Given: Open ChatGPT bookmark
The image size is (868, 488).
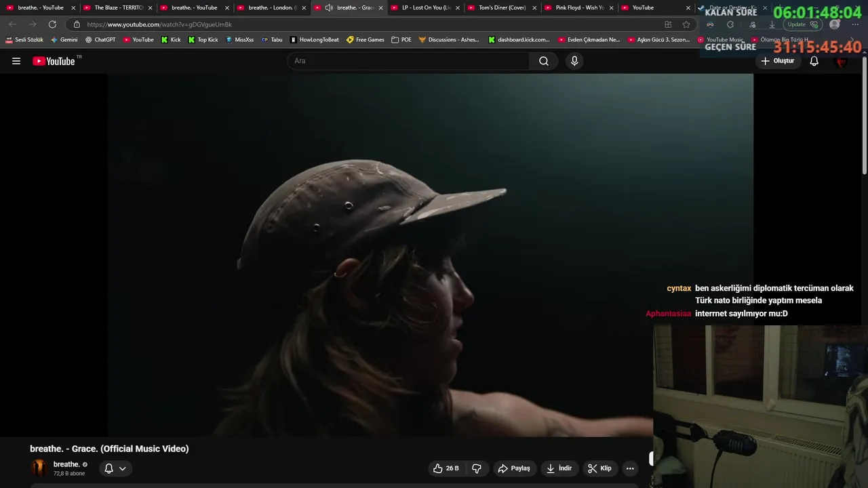Looking at the screenshot, I should (x=100, y=40).
